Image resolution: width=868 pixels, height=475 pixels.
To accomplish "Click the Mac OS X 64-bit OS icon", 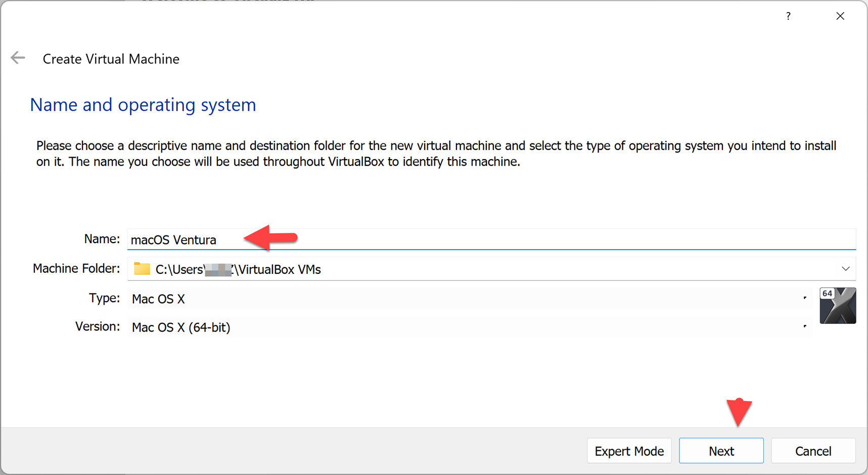I will coord(837,305).
